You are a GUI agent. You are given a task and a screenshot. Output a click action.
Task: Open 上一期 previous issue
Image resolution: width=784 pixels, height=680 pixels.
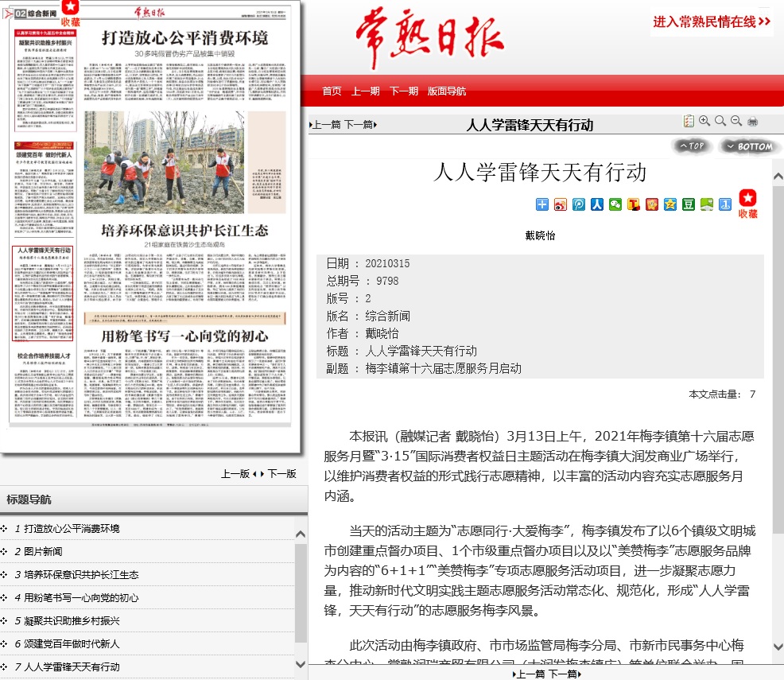point(366,91)
